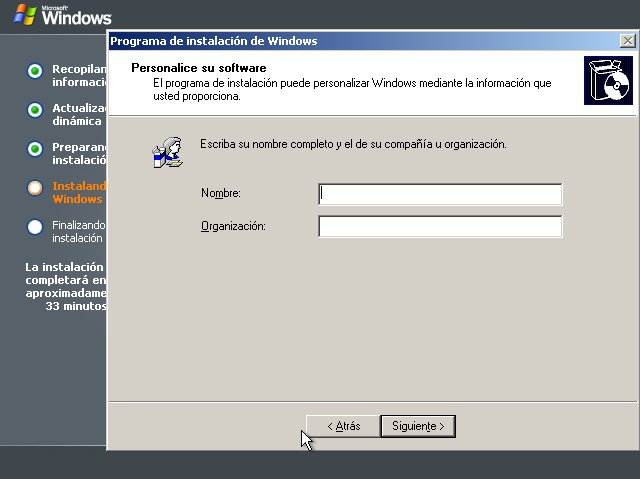Viewport: 640px width, 479px height.
Task: Select the Recopilando información step indicator
Action: click(35, 71)
